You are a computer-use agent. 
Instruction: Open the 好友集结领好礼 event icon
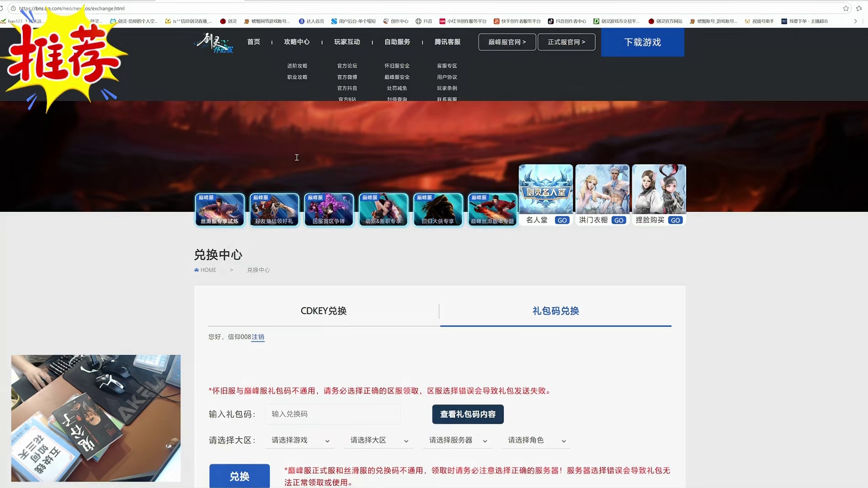click(x=274, y=210)
